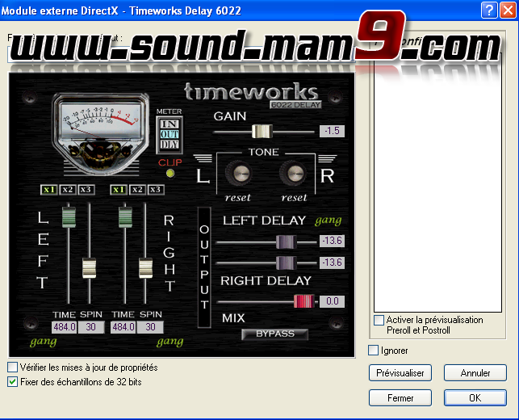Close the Timeworks Delay 6022 dialog
This screenshot has width=519, height=420.
coord(508,10)
